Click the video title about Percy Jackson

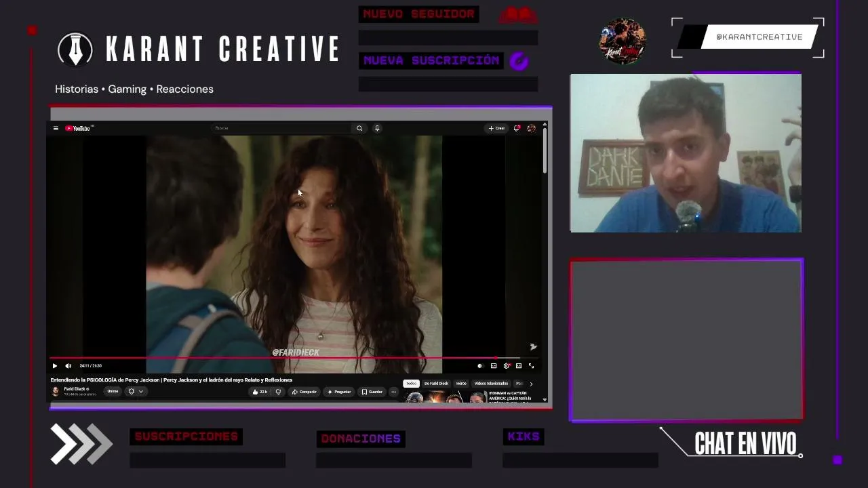coord(172,380)
